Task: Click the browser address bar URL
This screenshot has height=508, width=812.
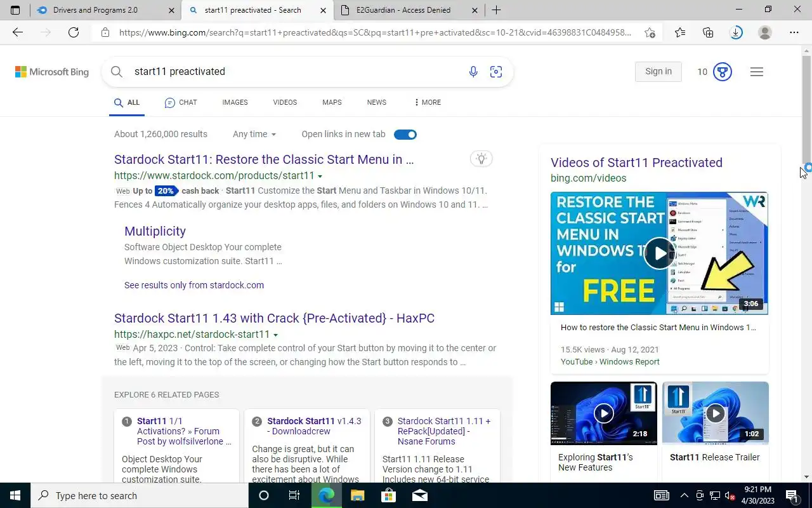Action: click(x=376, y=32)
